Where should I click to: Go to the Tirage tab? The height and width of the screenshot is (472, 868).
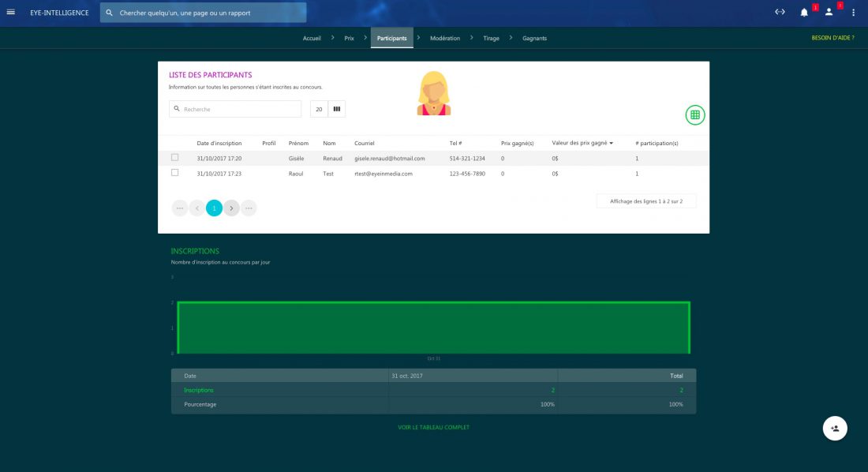(491, 38)
